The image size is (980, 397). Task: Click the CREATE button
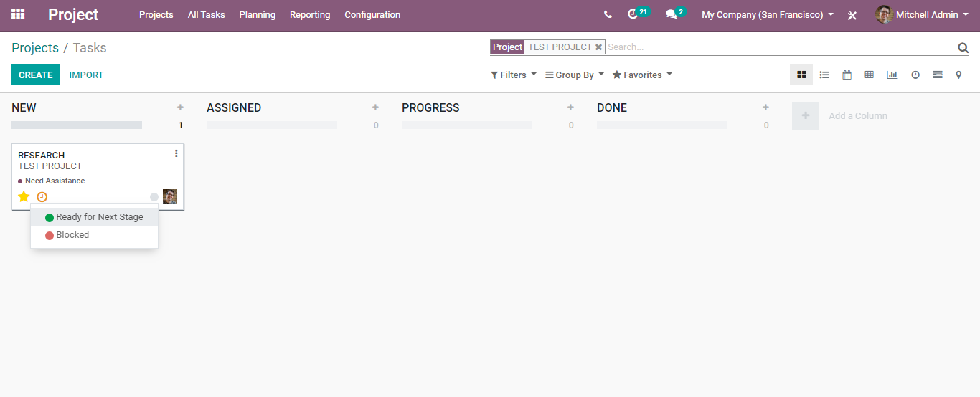click(36, 75)
